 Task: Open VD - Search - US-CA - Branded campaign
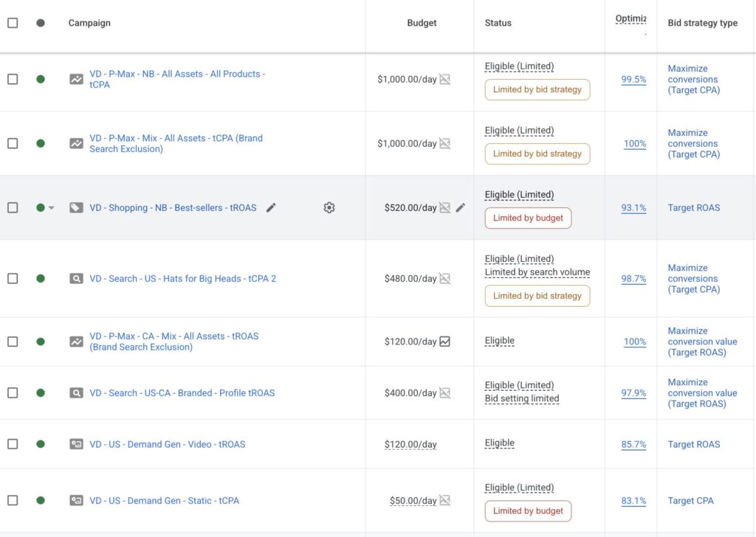(x=182, y=393)
